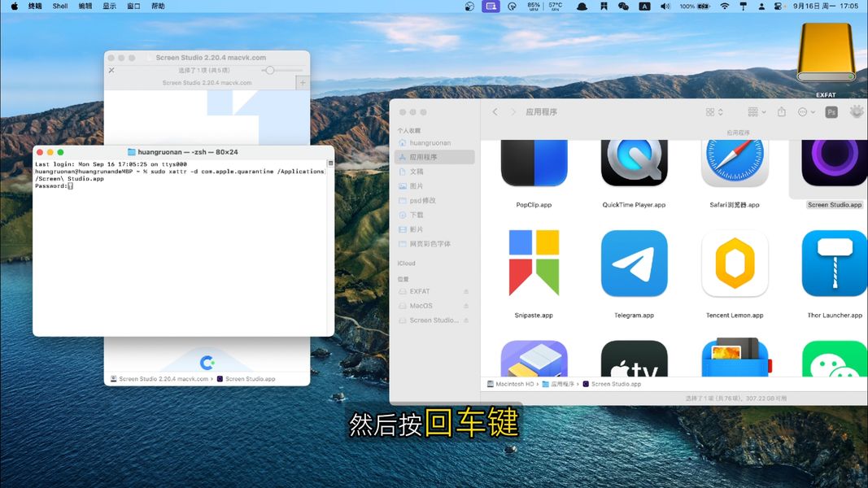Open Tencent Lemon.app icon
This screenshot has height=488, width=868.
tap(735, 263)
